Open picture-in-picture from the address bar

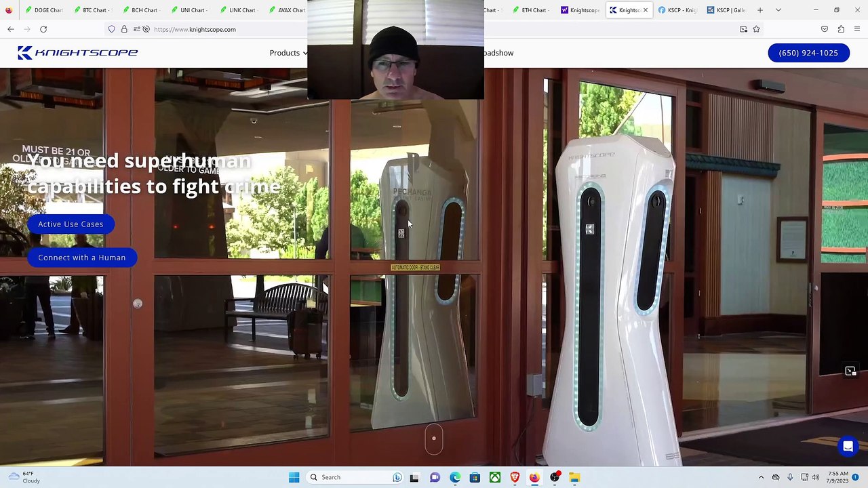pyautogui.click(x=743, y=29)
